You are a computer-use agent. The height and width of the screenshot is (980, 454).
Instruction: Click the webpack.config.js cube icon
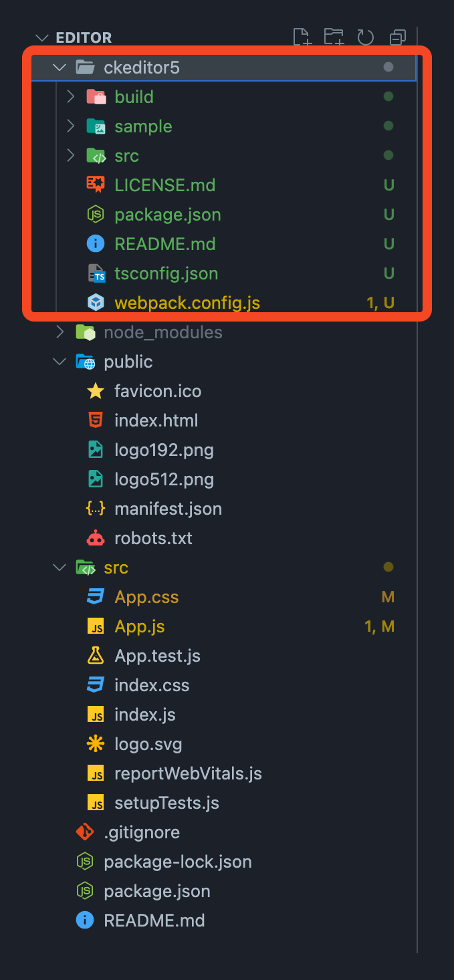tap(96, 303)
